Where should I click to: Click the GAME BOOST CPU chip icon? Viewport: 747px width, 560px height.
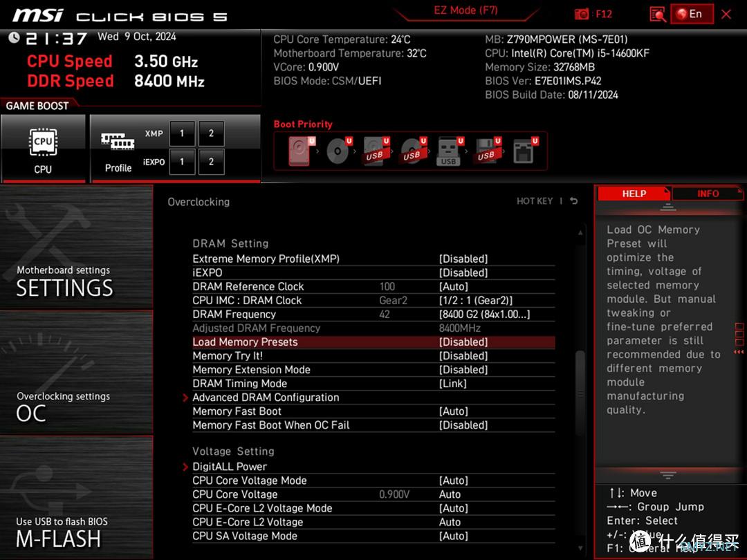(43, 142)
